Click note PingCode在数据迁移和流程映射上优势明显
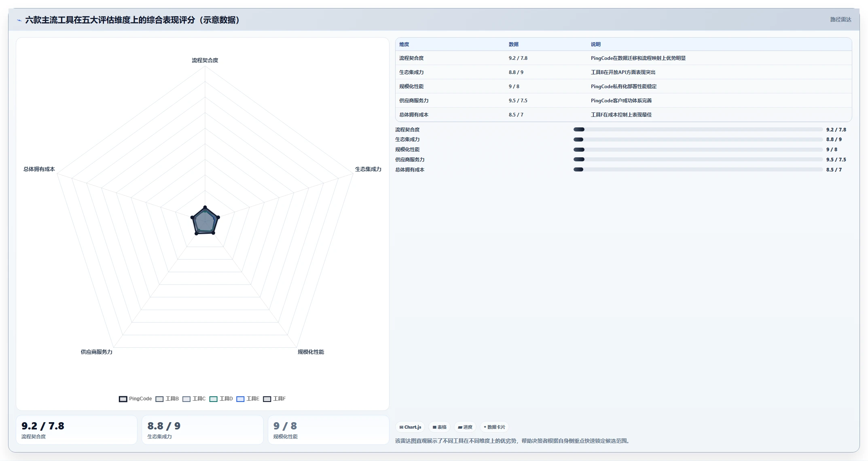 coord(638,58)
